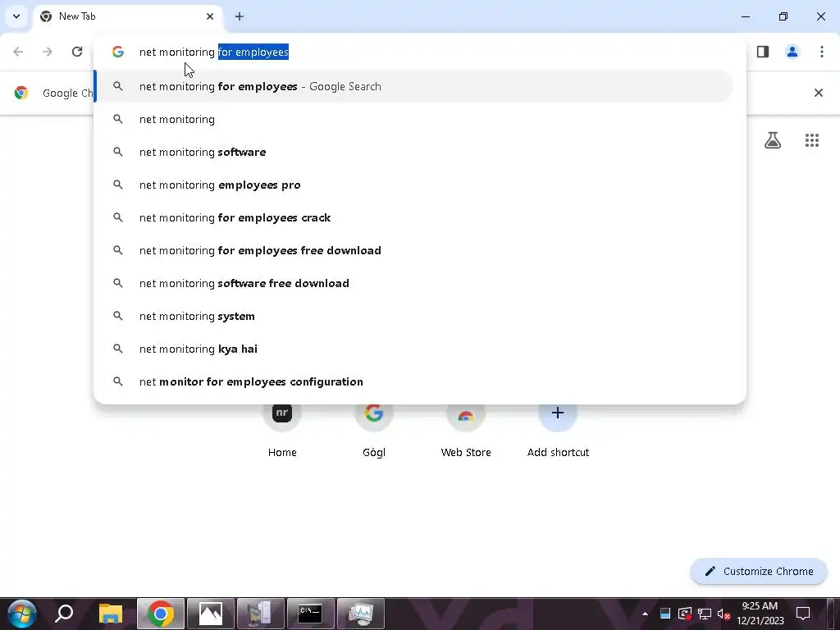Click the remote connection tray icon with red dot

click(685, 614)
